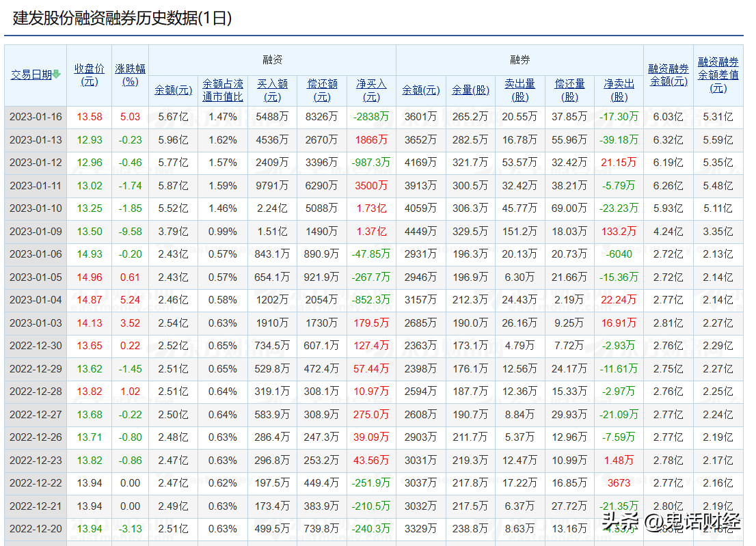756x546 pixels.
Task: Sort by 融资 买入额(元) header
Action: [x=273, y=90]
